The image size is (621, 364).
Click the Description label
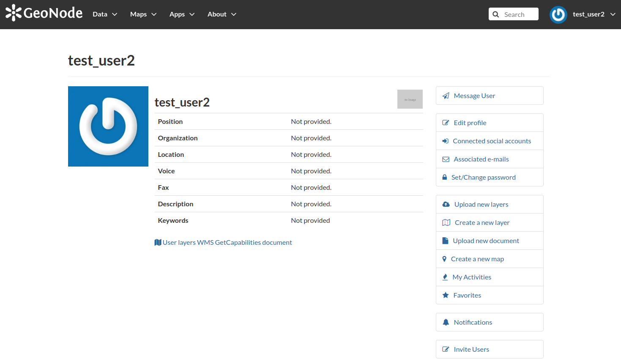tap(175, 204)
